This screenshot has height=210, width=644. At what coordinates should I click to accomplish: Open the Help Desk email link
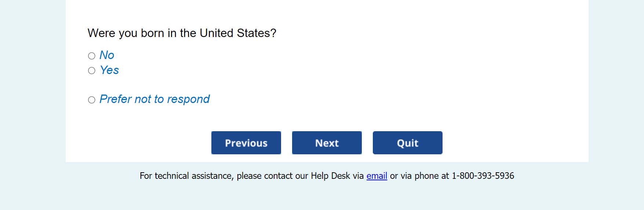pos(377,176)
